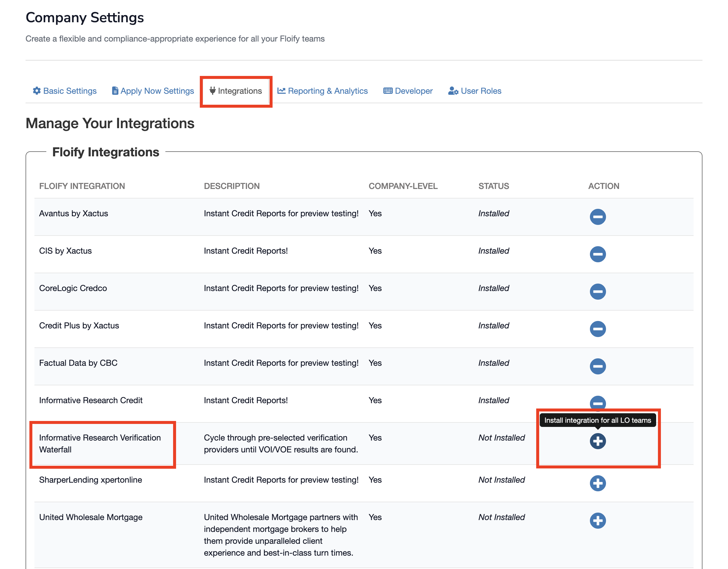The height and width of the screenshot is (569, 728).
Task: Uninstall the Avantus by Xactus integration
Action: click(597, 217)
